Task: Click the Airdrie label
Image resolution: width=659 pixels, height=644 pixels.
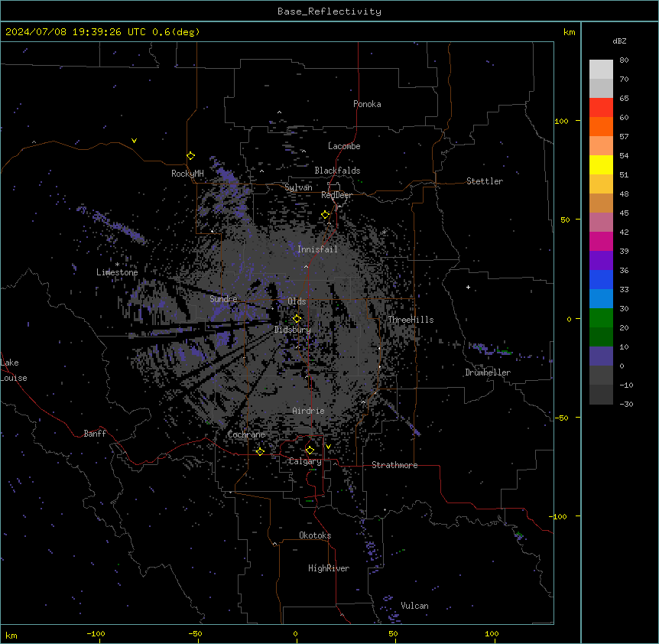Action: (308, 411)
